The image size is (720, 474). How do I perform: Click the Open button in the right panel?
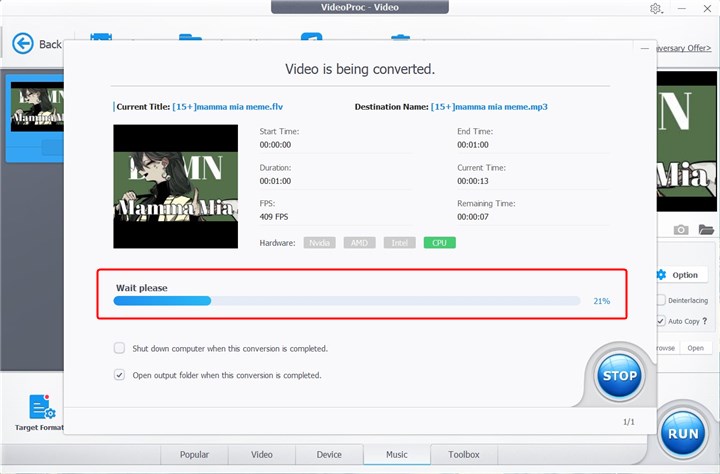tap(695, 348)
